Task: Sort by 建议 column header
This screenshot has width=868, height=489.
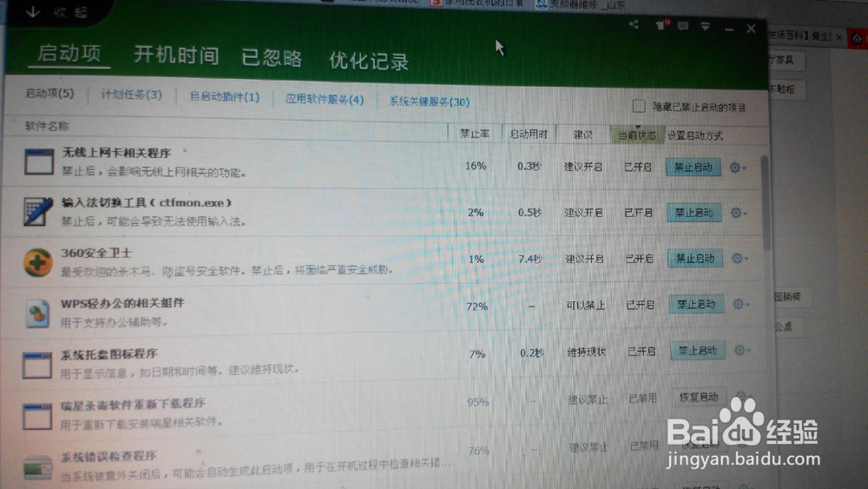Action: pos(583,135)
